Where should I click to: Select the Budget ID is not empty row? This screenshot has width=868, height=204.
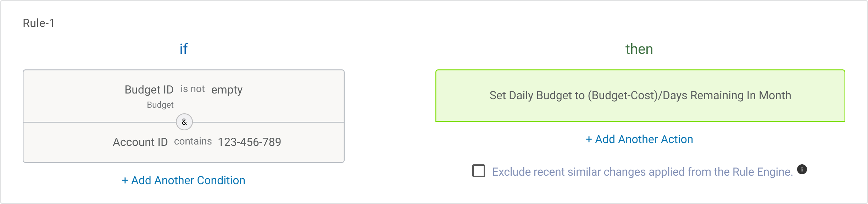click(x=184, y=96)
